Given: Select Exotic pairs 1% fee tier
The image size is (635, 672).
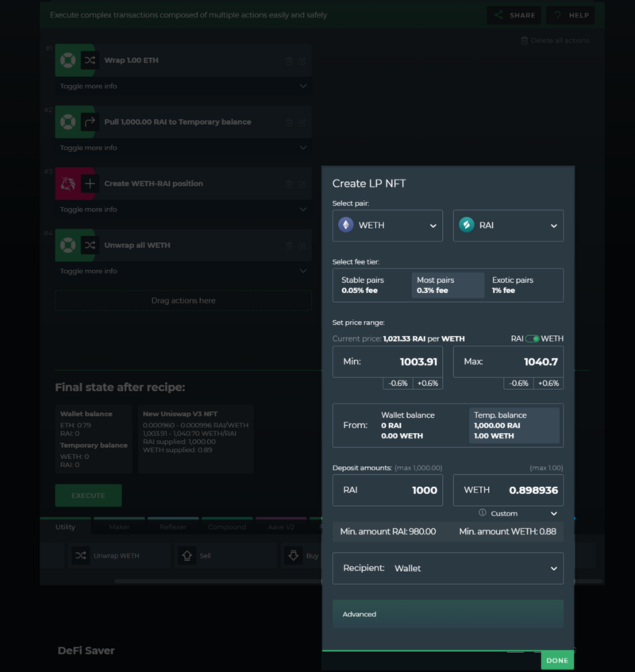Looking at the screenshot, I should [523, 285].
